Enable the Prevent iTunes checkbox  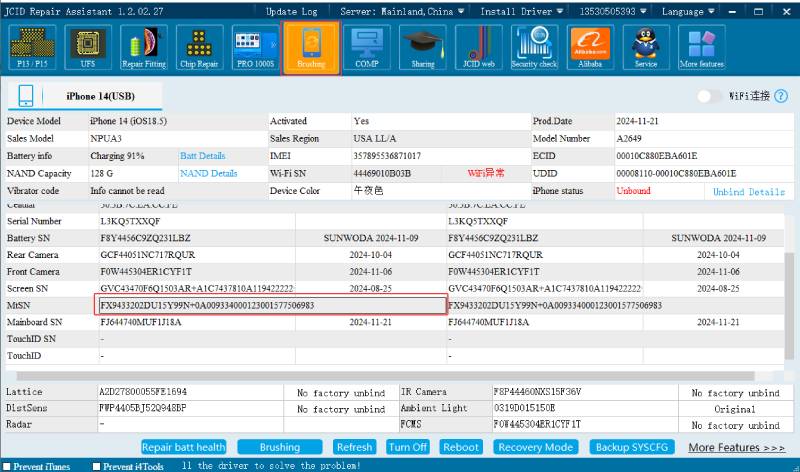(x=7, y=466)
